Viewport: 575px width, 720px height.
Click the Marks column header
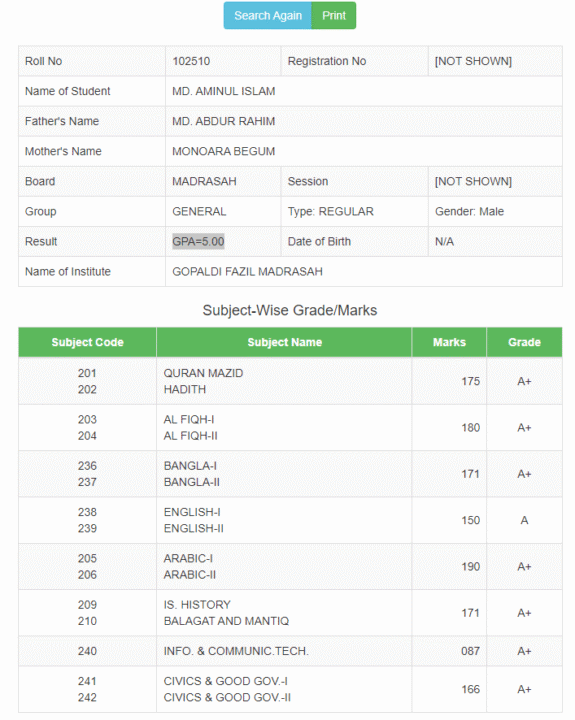pos(449,342)
